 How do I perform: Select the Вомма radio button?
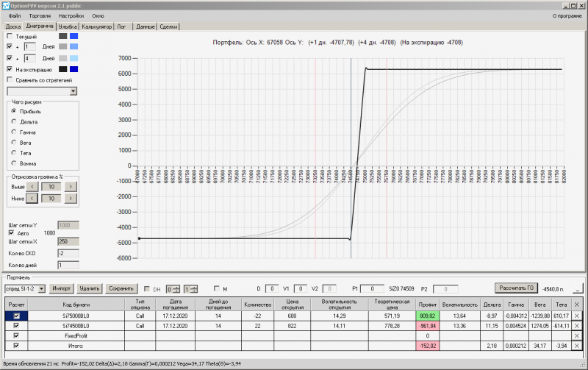click(x=14, y=163)
